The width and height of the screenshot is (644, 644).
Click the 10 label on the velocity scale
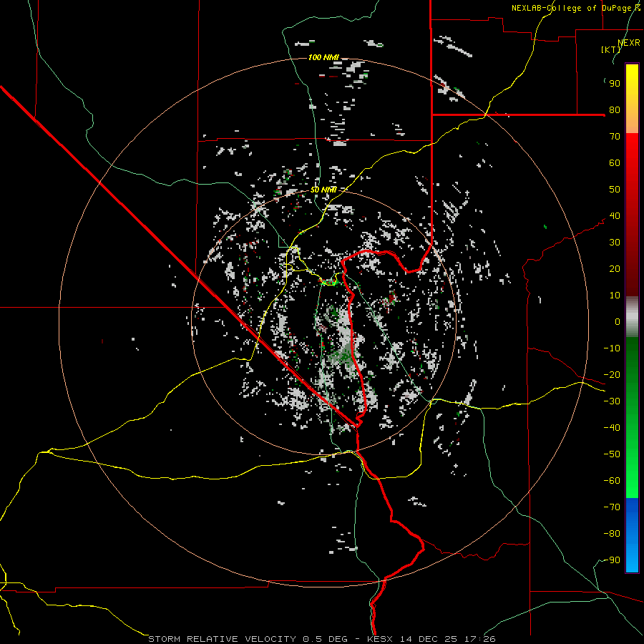pos(615,296)
